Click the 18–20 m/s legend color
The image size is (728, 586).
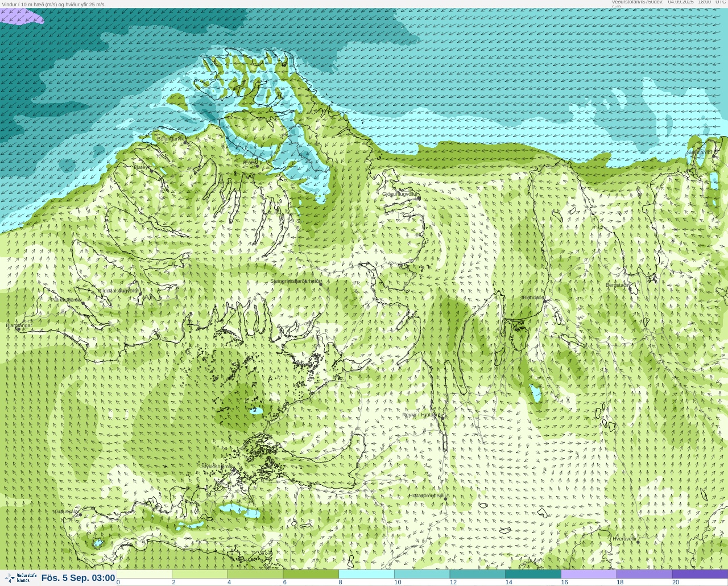pyautogui.click(x=644, y=574)
